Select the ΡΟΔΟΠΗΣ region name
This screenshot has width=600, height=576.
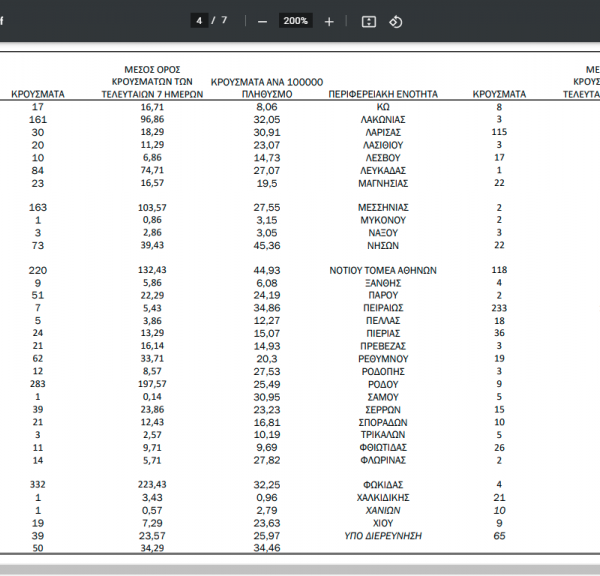coord(383,372)
